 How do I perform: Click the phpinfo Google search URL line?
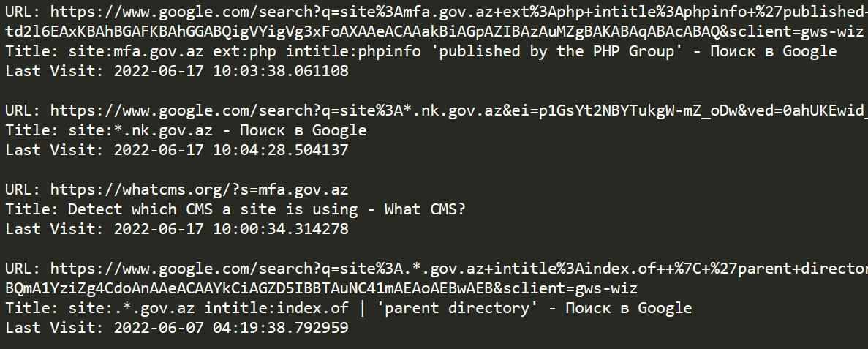click(437, 12)
